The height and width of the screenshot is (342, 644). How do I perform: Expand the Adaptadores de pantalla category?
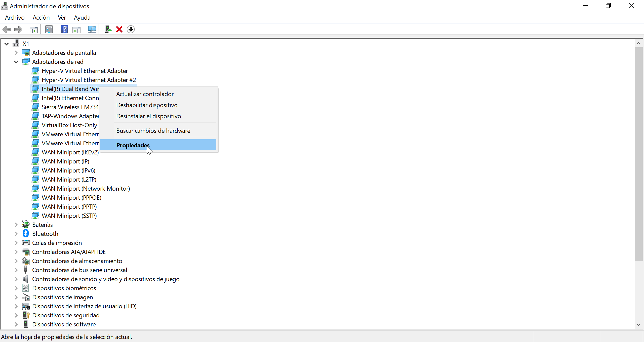coord(16,53)
